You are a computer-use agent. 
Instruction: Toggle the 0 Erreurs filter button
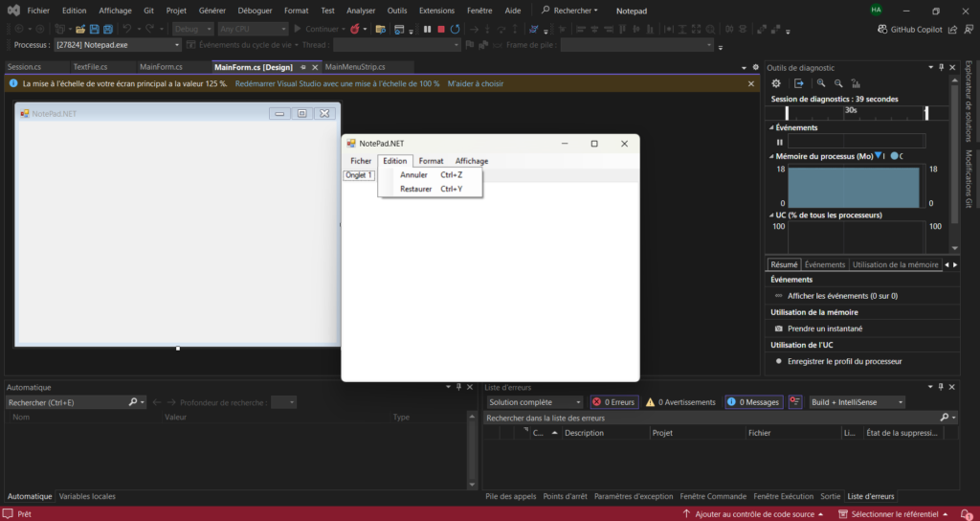[613, 402]
